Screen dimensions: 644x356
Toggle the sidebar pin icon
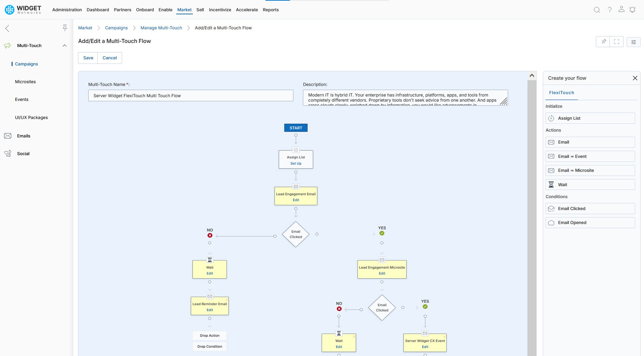(x=65, y=28)
